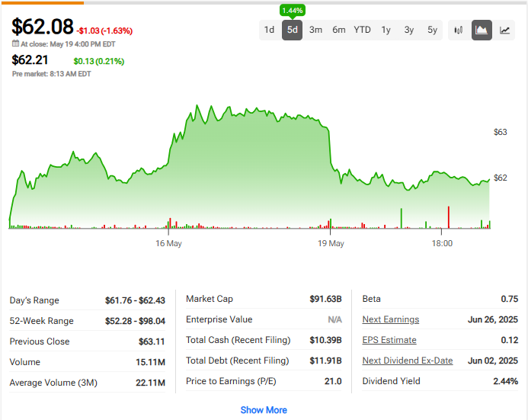The width and height of the screenshot is (528, 420).
Task: Click the Average Volume (3M) value 22.11M
Action: click(x=151, y=383)
